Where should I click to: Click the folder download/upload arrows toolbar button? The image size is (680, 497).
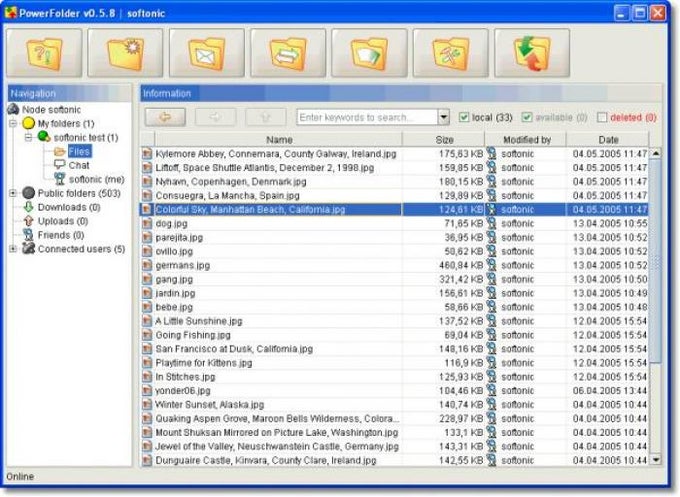[x=532, y=53]
